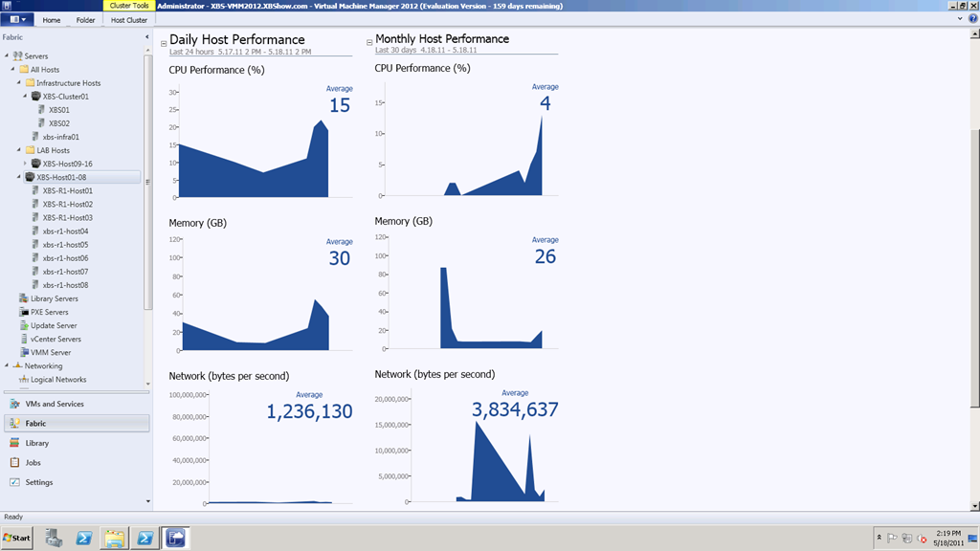Collapse the Fabric navigation pane arrow
The image size is (980, 551).
[x=146, y=37]
